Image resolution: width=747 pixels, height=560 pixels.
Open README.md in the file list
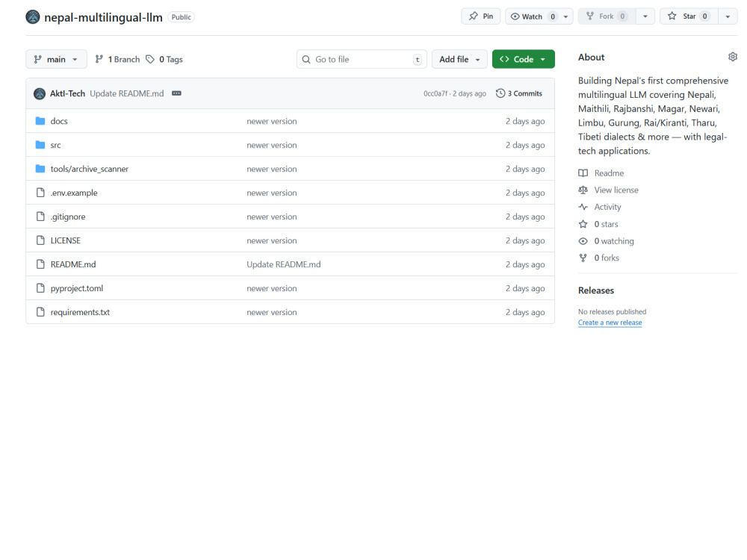click(73, 264)
